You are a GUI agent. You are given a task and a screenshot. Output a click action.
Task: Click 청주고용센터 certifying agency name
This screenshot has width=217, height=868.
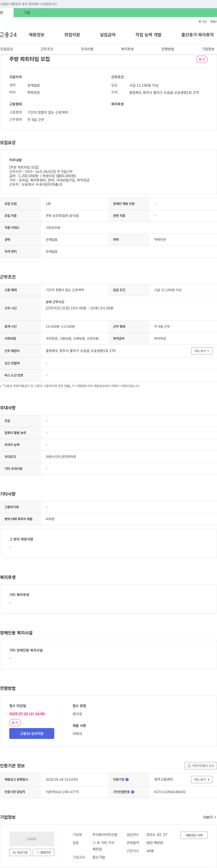click(164, 779)
